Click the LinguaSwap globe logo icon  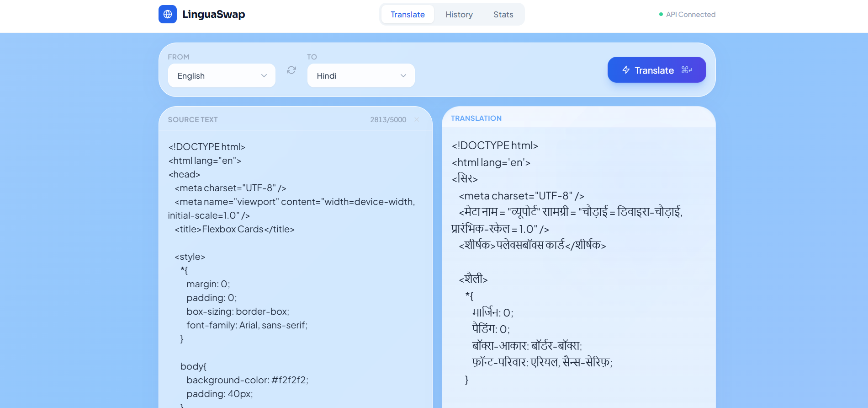[168, 14]
